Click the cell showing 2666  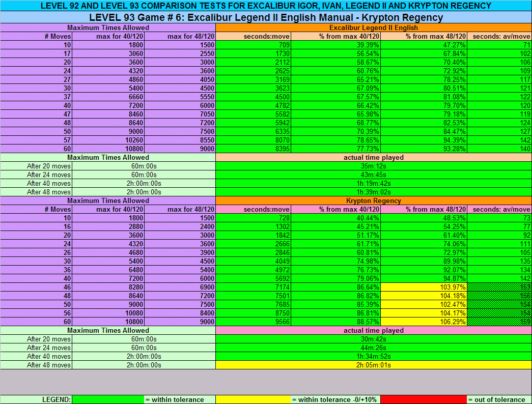pos(253,244)
